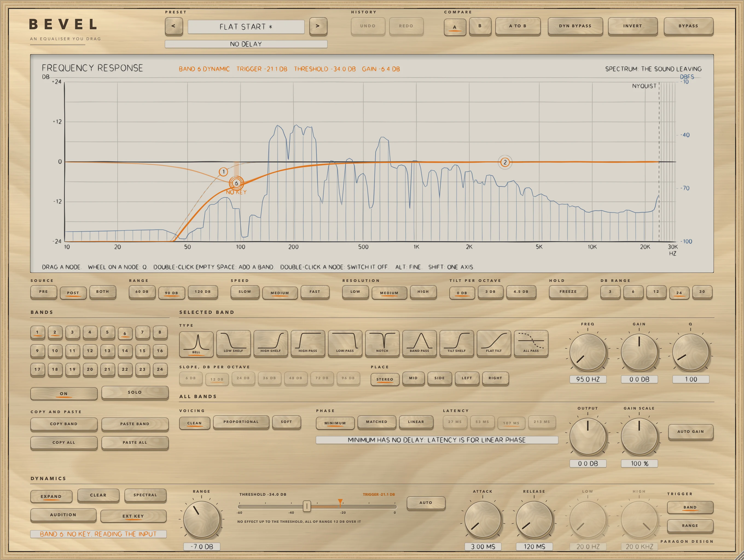Set spectrum source to PRE

(43, 292)
